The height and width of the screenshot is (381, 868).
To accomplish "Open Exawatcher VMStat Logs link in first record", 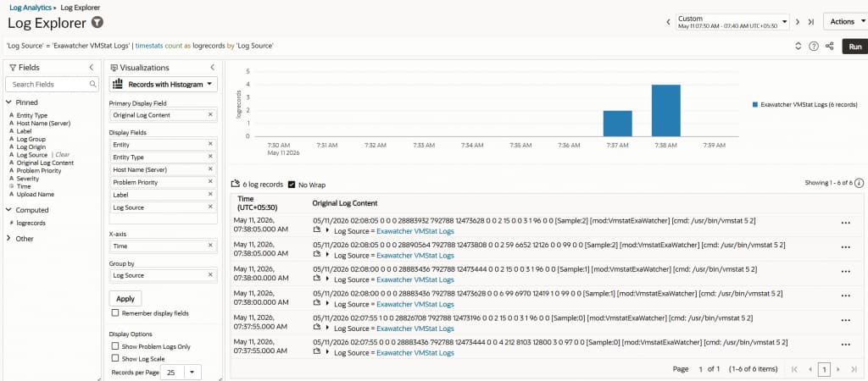I will [x=415, y=230].
